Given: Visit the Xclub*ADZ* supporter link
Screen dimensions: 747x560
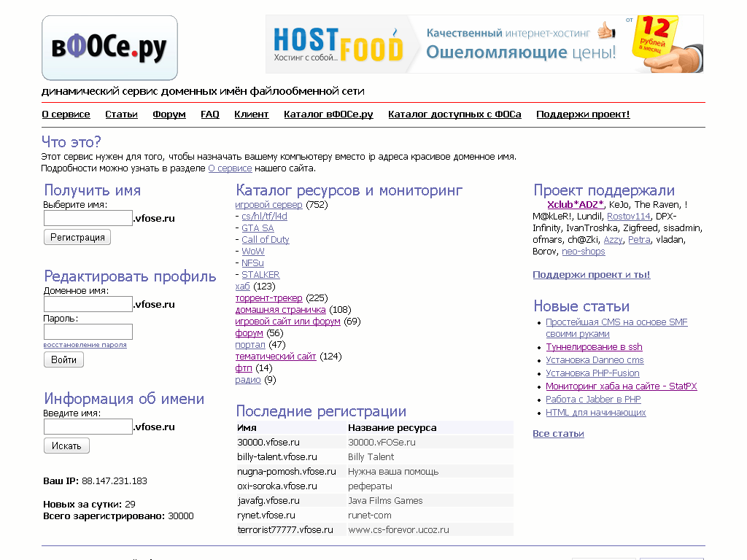Looking at the screenshot, I should (575, 205).
